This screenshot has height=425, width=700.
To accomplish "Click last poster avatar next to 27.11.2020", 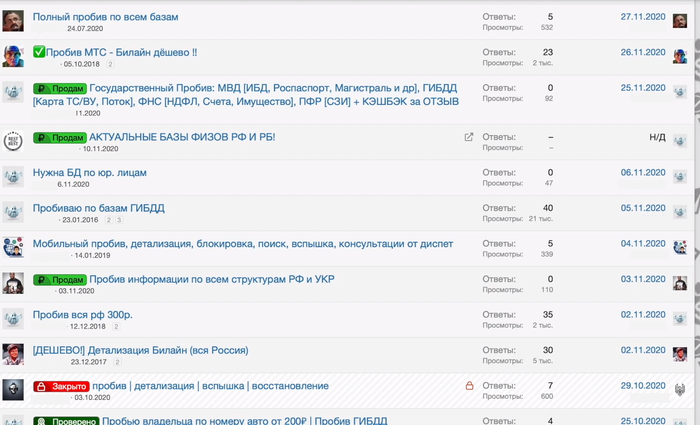I will [680, 21].
